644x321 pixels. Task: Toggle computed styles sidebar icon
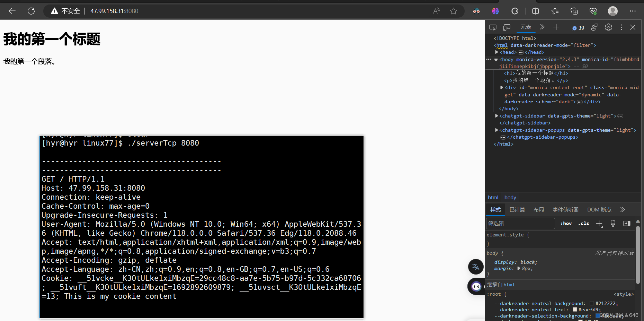click(x=627, y=224)
